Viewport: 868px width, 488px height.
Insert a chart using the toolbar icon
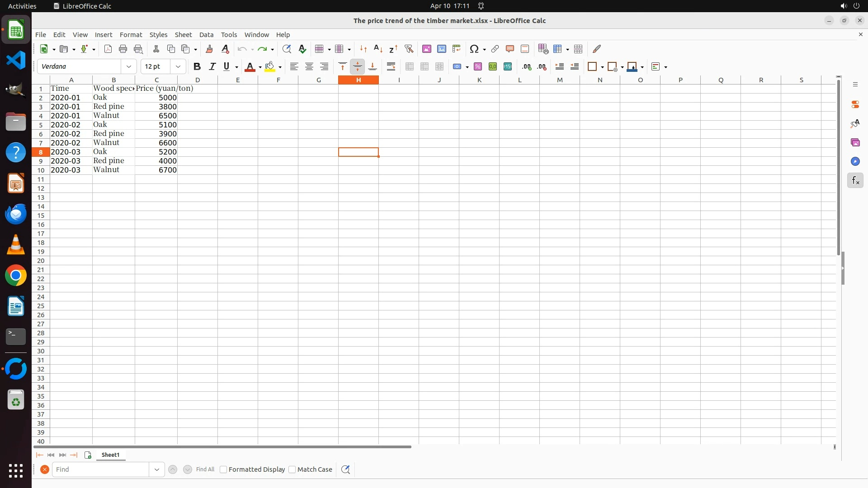(x=442, y=49)
